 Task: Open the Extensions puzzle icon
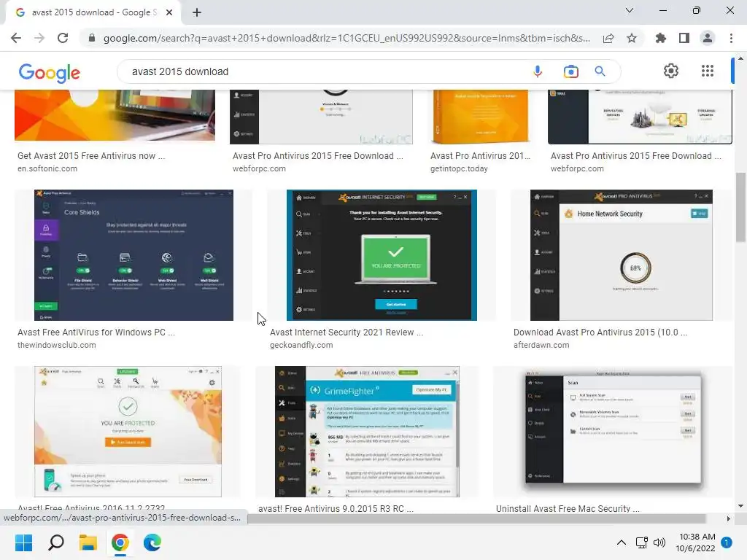661,38
